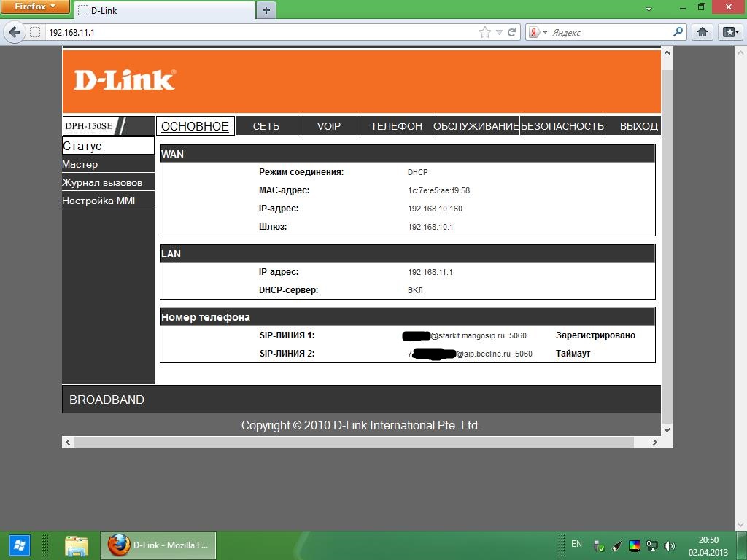This screenshot has height=560, width=747.
Task: Open the bookmarks menu button
Action: [730, 32]
